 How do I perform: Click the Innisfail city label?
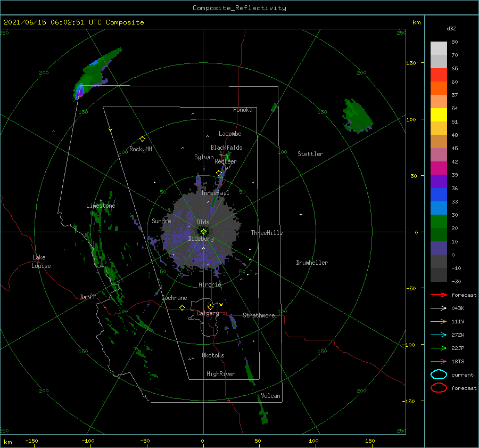tap(215, 193)
